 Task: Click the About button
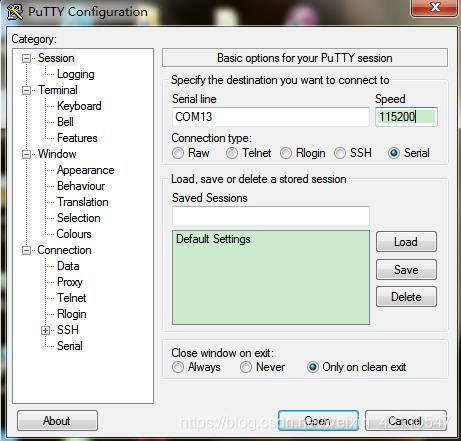tap(57, 421)
